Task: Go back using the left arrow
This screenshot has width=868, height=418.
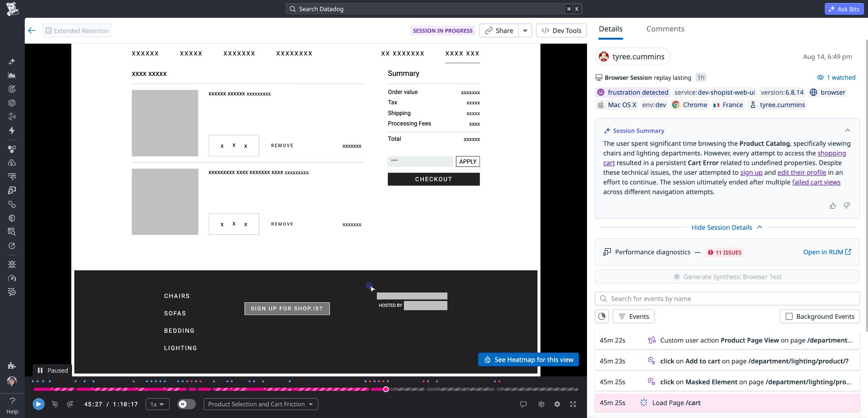Action: 32,31
